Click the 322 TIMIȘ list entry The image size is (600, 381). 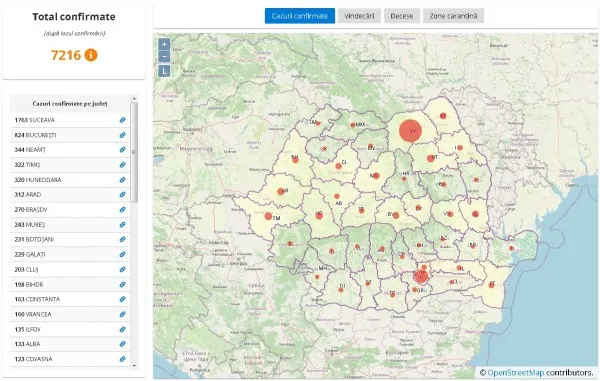tap(70, 165)
